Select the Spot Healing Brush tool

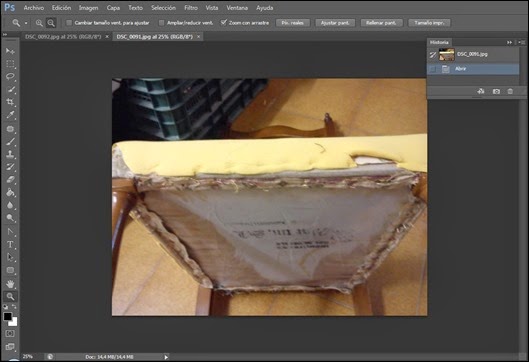10,129
